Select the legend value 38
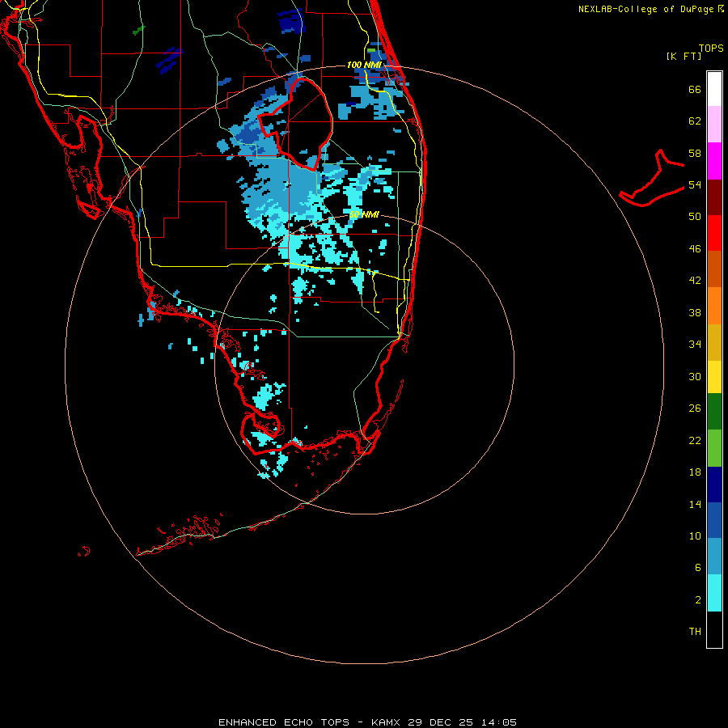The height and width of the screenshot is (728, 728). point(695,312)
